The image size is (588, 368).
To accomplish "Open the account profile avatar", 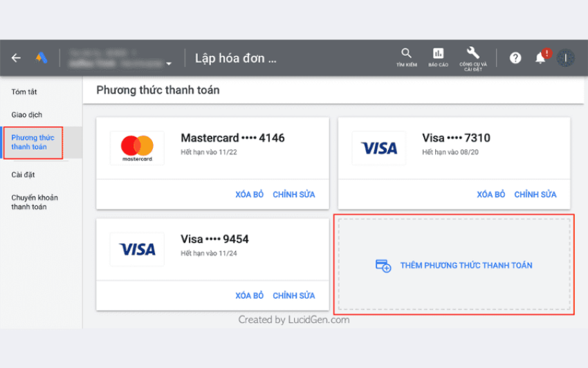I will point(565,58).
